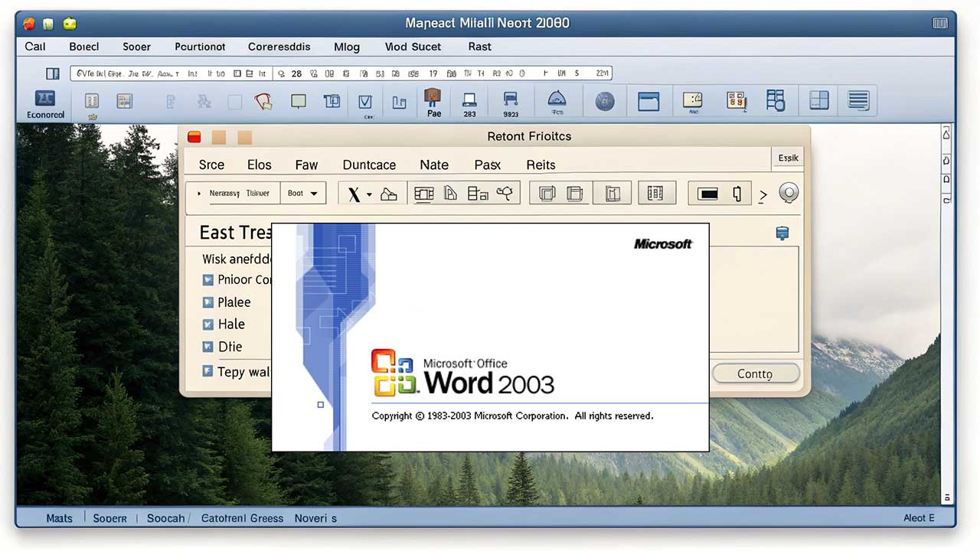Image resolution: width=980 pixels, height=551 pixels.
Task: Click the four-pane grid icon in main toolbar
Action: (819, 100)
